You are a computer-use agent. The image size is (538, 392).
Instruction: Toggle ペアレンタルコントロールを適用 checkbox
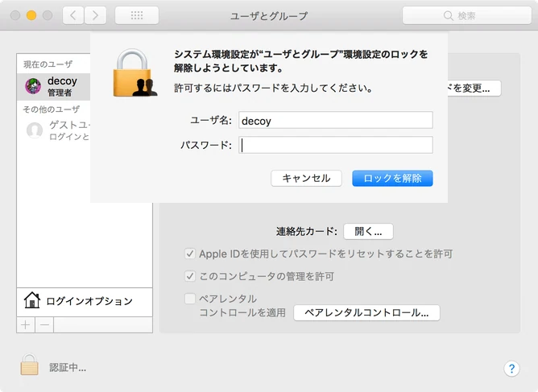coord(190,299)
